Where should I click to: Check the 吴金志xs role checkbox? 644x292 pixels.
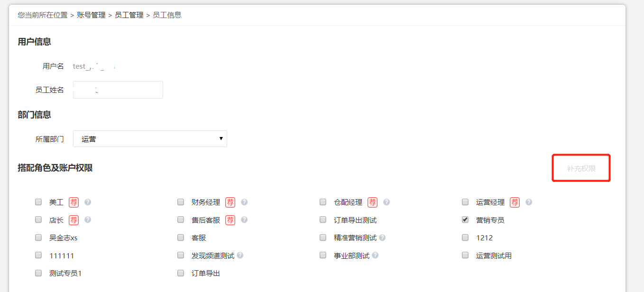38,237
